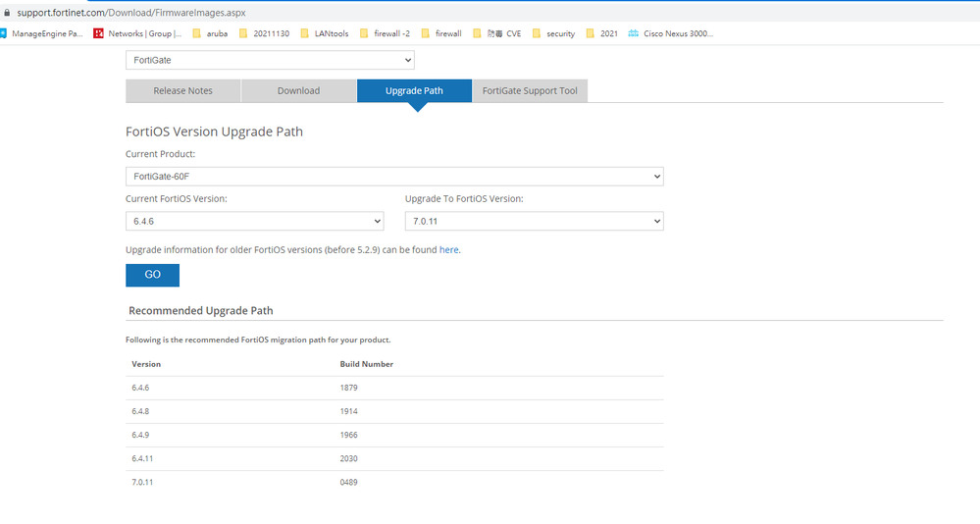Viewport: 980px width, 524px height.
Task: Open the firewall -2 bookmark folder
Action: 388,33
